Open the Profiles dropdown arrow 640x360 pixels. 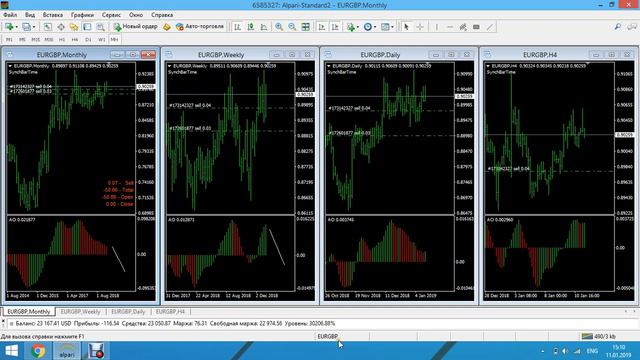pyautogui.click(x=34, y=27)
